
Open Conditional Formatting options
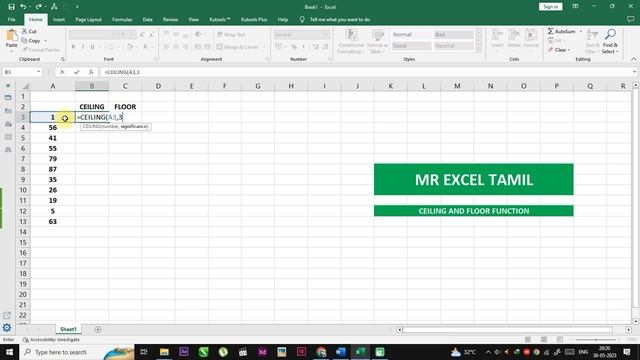[x=350, y=41]
